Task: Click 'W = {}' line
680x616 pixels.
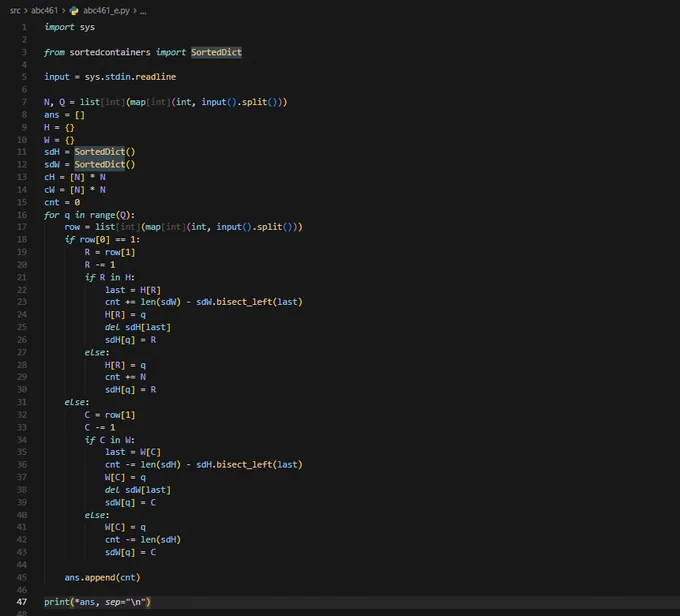Action: pos(59,140)
